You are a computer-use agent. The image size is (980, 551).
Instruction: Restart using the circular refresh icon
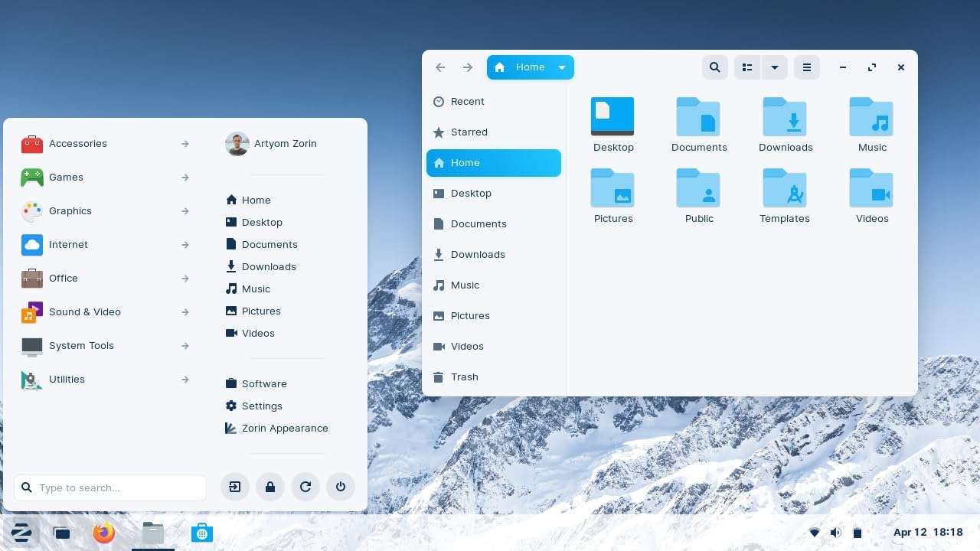pyautogui.click(x=305, y=487)
